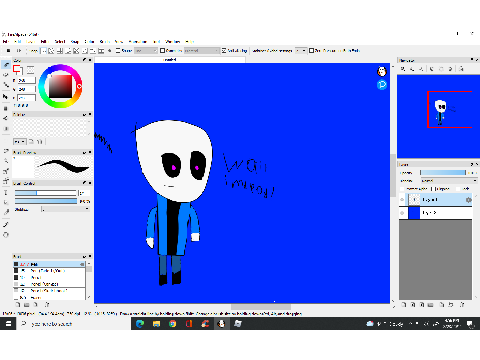Select the Pen brush in the brush list
This screenshot has height=360, width=480.
tap(49, 264)
